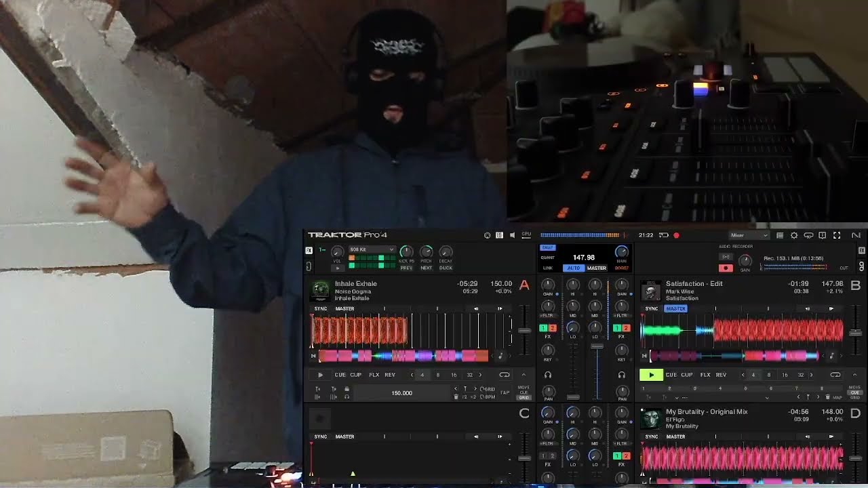This screenshot has height=488, width=868.
Task: Toggle MASTER on Deck B
Action: [676, 309]
